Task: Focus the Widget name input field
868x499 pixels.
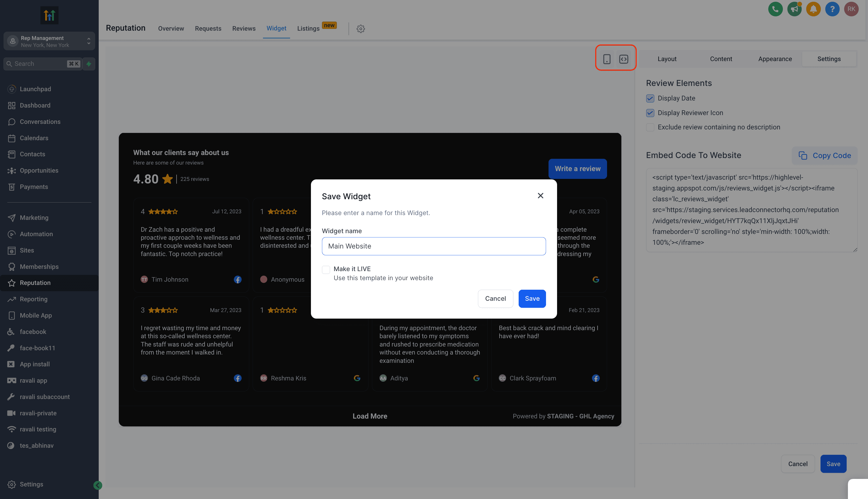Action: click(x=434, y=246)
